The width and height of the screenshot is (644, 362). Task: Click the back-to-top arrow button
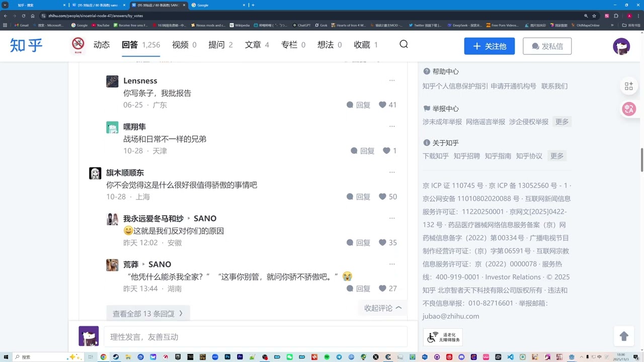(624, 336)
